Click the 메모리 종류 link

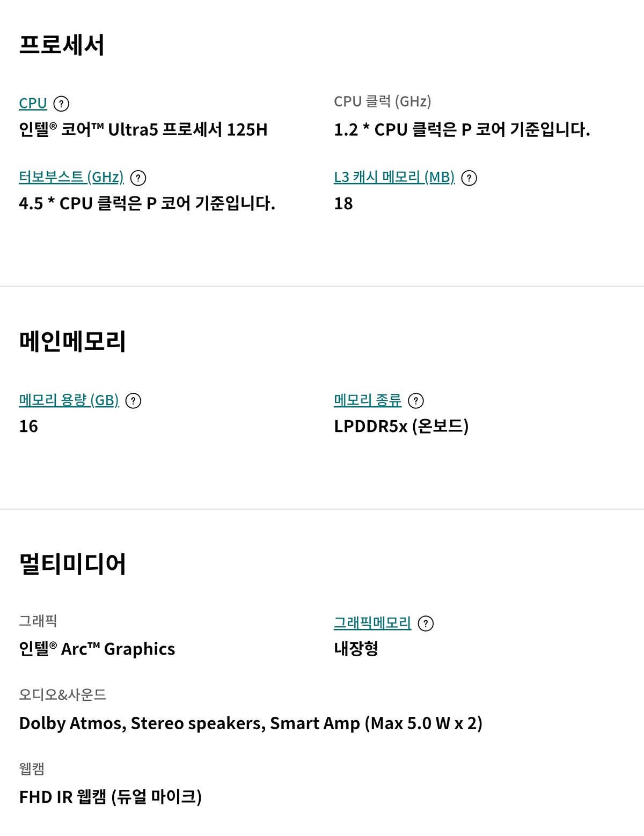[x=367, y=400]
